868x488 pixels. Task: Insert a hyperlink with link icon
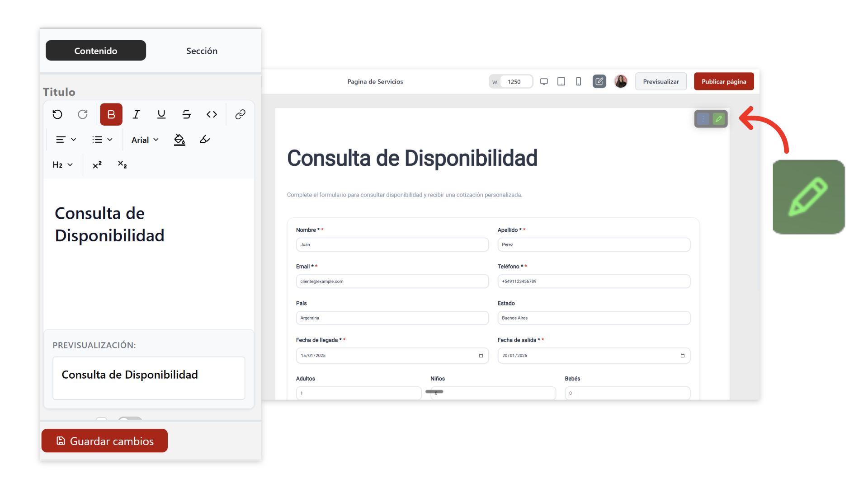[x=240, y=114]
